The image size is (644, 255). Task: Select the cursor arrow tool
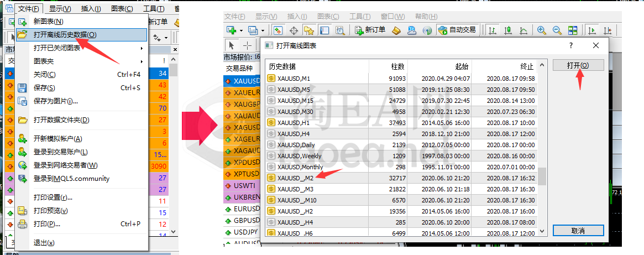coord(232,45)
